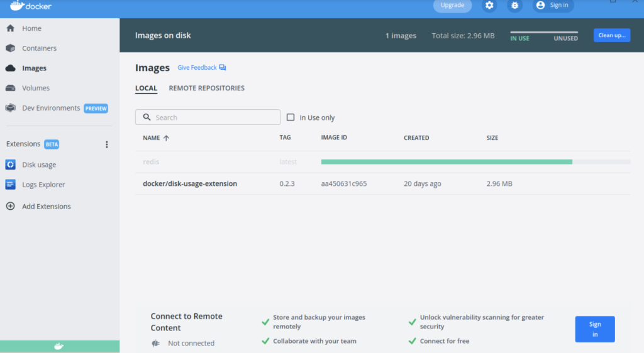The image size is (644, 353).
Task: Click the 20 days ago created value
Action: coord(422,183)
